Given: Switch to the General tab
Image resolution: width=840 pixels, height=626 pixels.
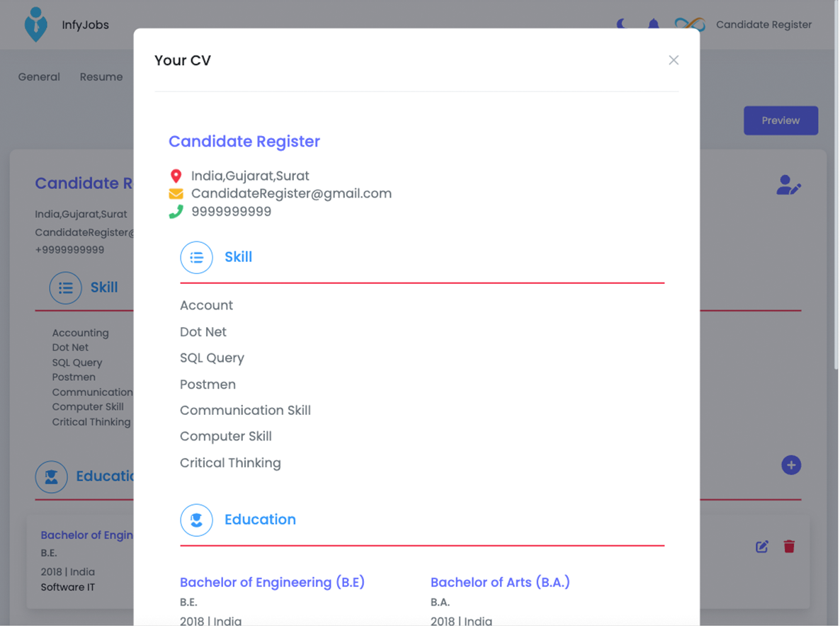Looking at the screenshot, I should point(39,76).
